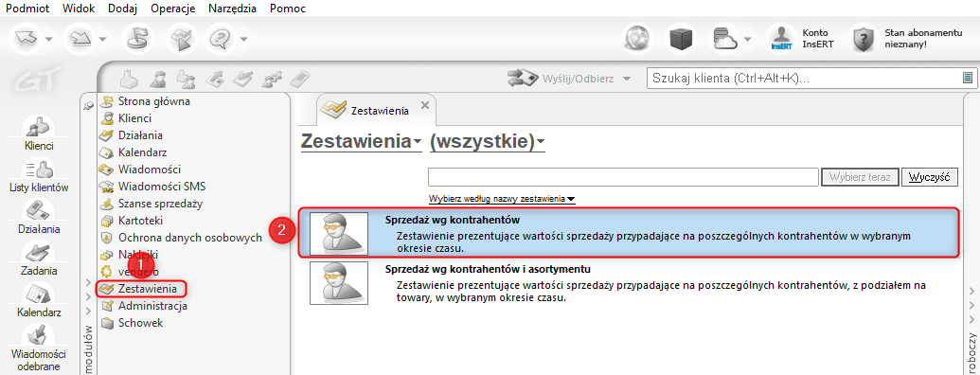Click the dark cube icon
Image resolution: width=980 pixels, height=375 pixels.
(x=681, y=40)
